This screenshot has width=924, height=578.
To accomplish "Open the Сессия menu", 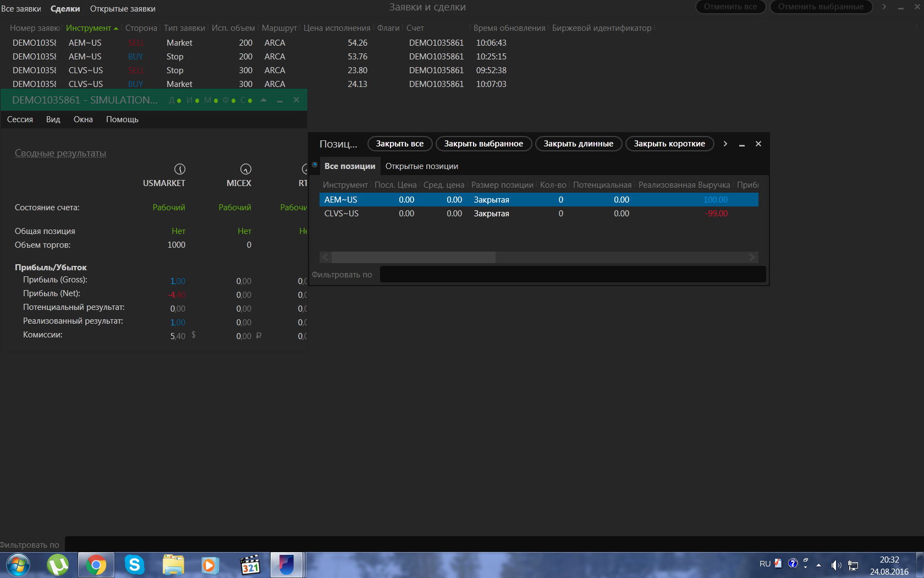I will 20,119.
